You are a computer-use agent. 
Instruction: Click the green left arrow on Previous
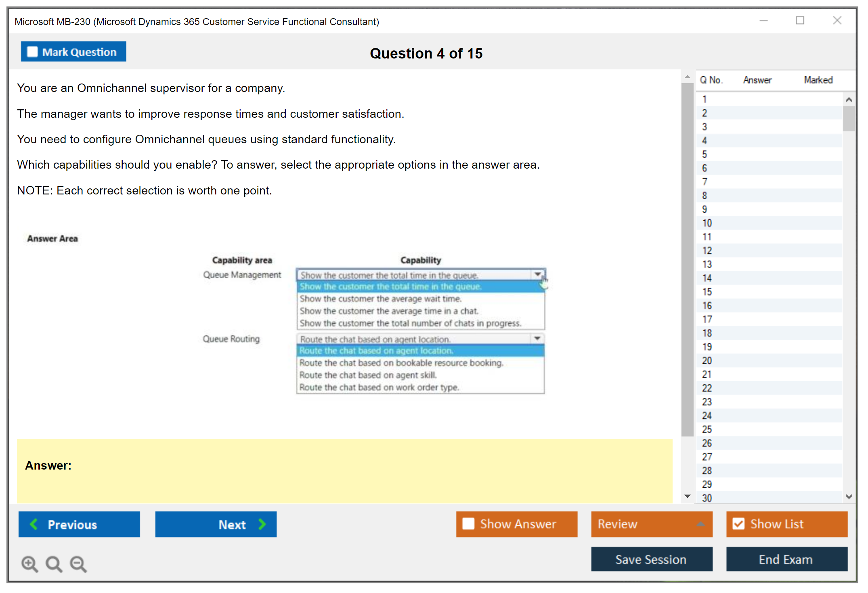[x=34, y=524]
